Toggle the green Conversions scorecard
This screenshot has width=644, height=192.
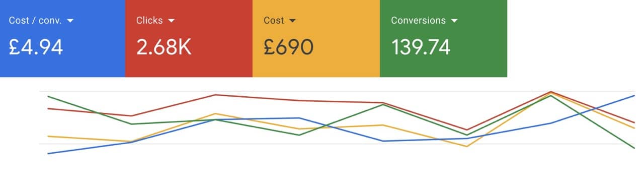pyautogui.click(x=443, y=38)
